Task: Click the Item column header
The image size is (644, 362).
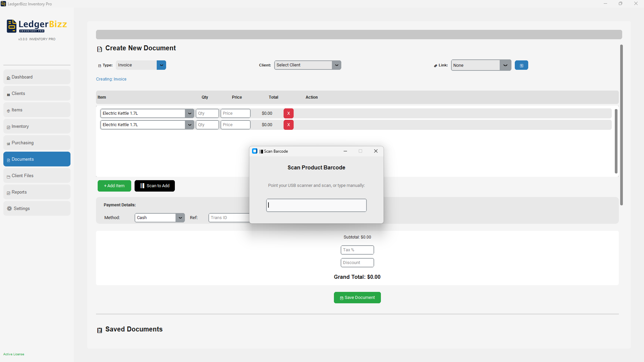Action: point(102,97)
